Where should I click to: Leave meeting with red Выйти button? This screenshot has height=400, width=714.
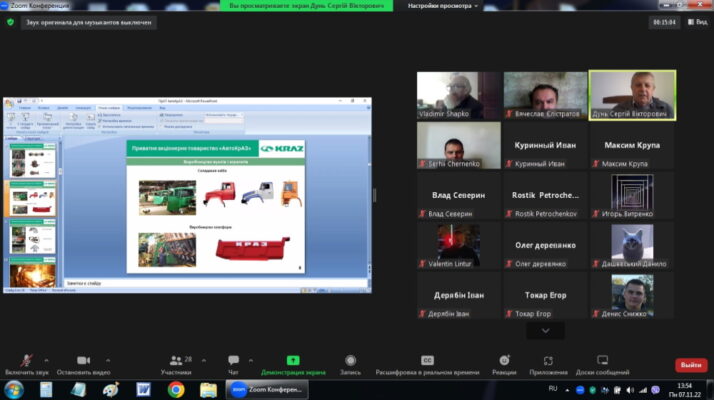coord(691,365)
